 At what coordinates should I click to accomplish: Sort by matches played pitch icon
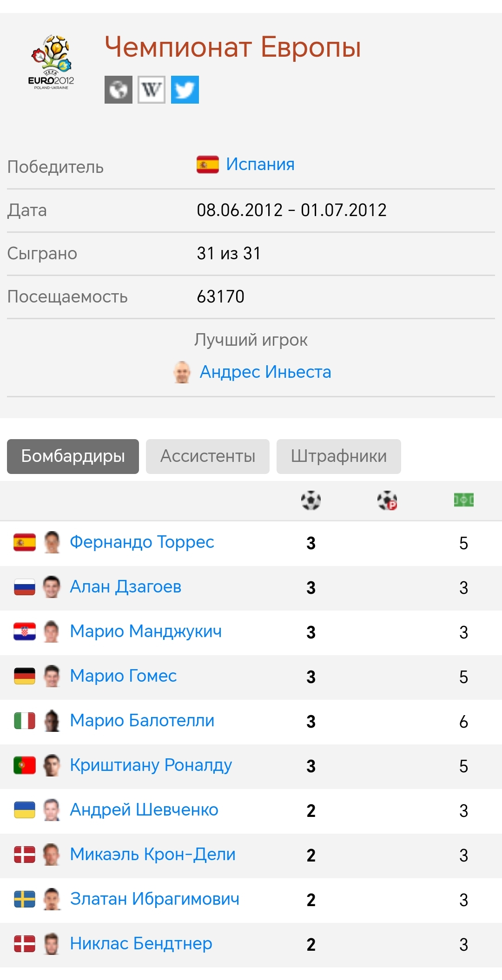(463, 500)
